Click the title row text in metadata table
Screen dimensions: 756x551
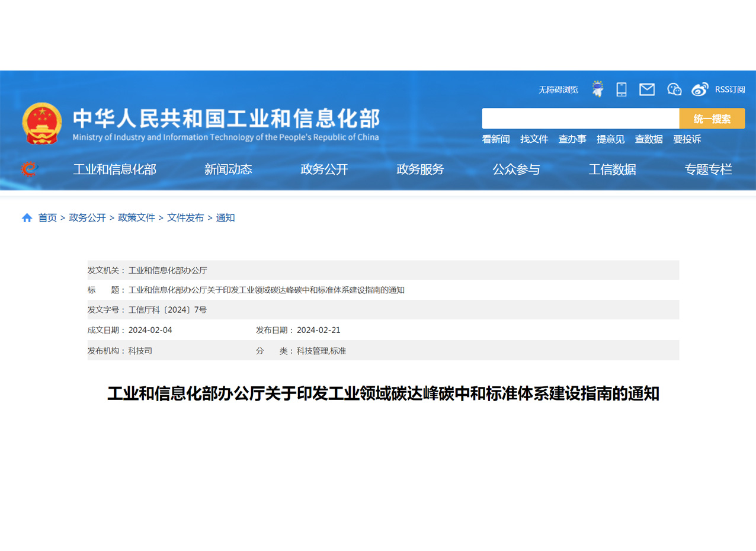(267, 290)
